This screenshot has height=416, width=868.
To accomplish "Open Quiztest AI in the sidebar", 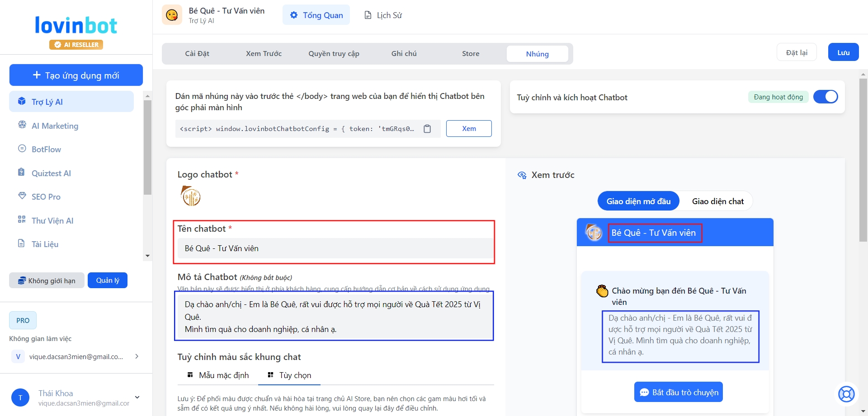I will (51, 173).
